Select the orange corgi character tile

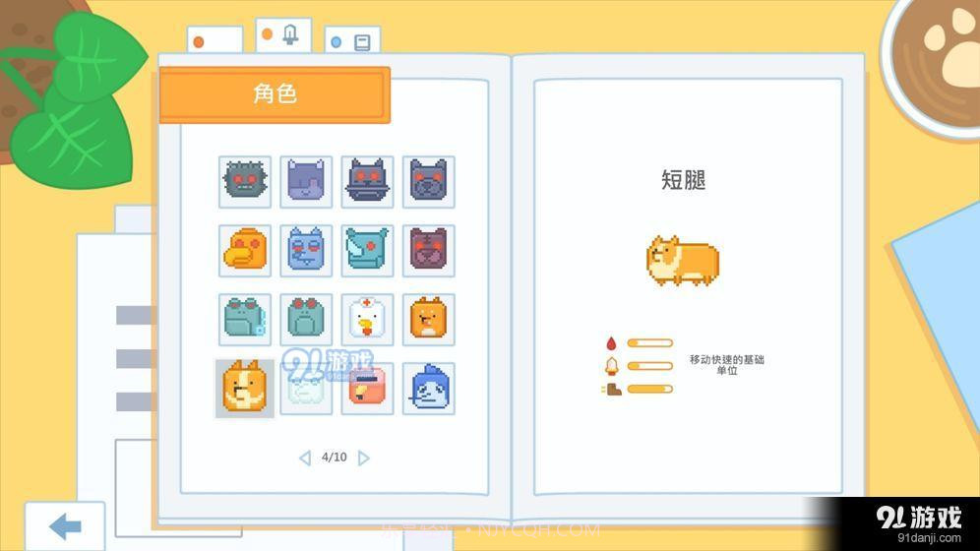pyautogui.click(x=244, y=389)
